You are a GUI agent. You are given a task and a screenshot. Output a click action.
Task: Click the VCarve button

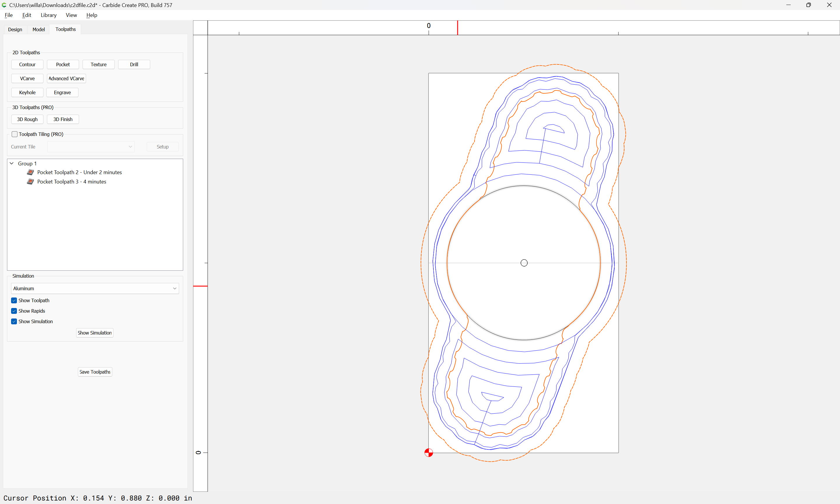click(27, 78)
